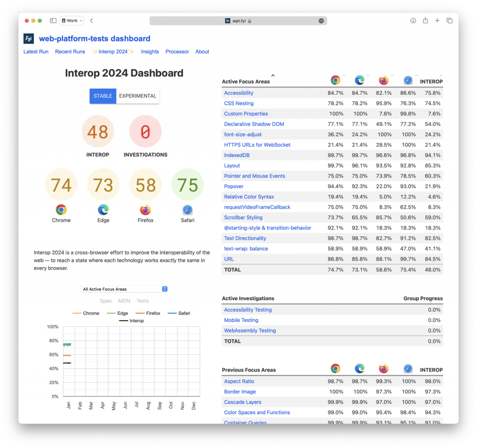Screen dimensions: 477x448
Task: Open the Accessibility focus area link
Action: (x=238, y=93)
